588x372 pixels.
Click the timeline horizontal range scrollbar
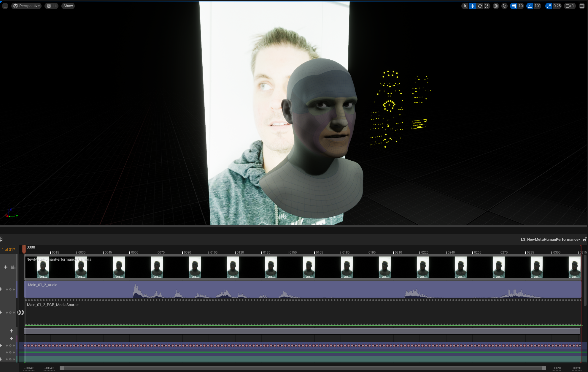(303, 368)
